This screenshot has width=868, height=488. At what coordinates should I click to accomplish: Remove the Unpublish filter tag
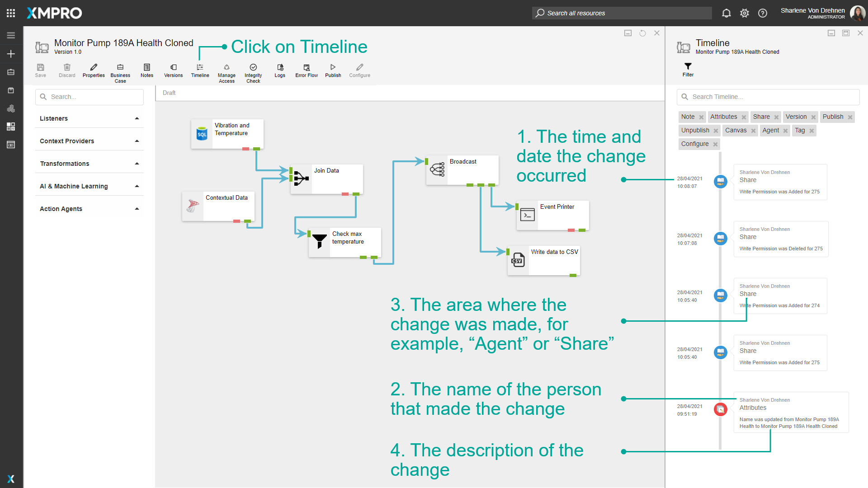click(716, 131)
